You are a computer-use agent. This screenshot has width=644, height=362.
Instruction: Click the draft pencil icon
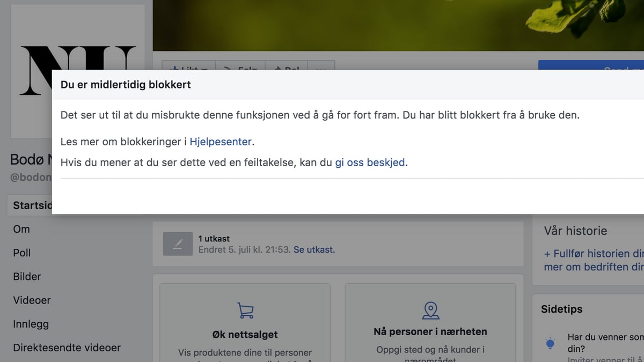178,245
